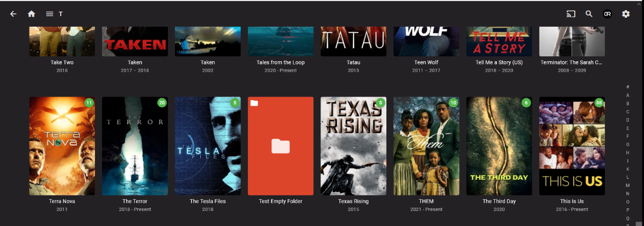Click The Third Day title text
The height and width of the screenshot is (226, 644).
pos(499,201)
